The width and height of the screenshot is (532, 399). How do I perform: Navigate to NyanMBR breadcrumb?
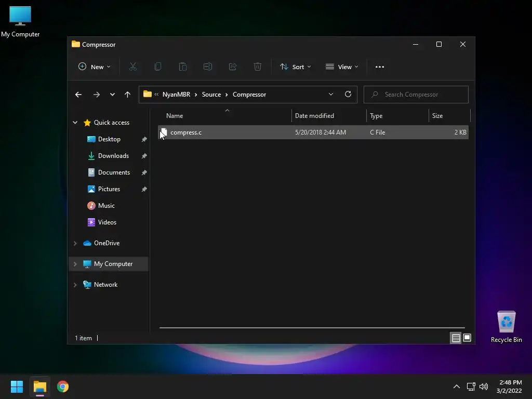click(x=177, y=95)
